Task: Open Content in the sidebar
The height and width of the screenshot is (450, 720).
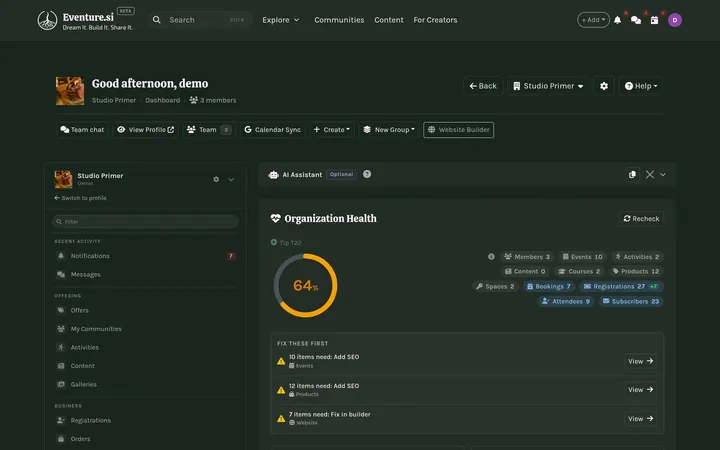Action: pyautogui.click(x=146, y=366)
